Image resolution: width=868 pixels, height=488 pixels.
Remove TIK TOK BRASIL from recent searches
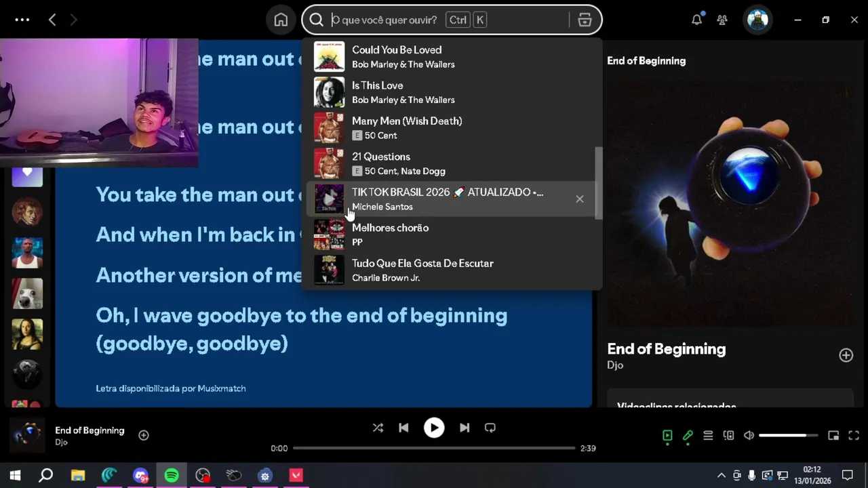[579, 199]
